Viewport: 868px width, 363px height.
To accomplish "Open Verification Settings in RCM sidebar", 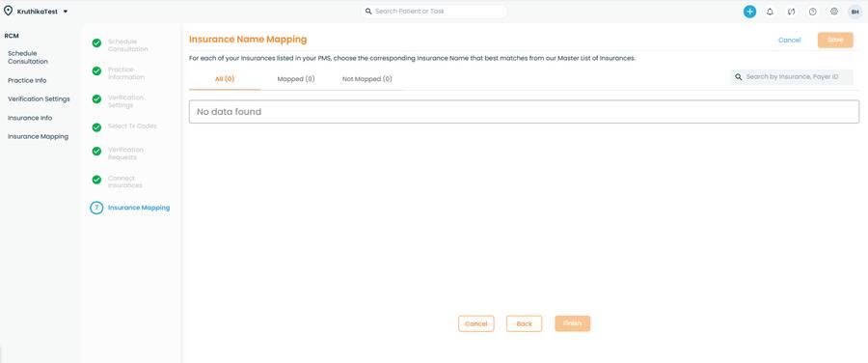I will [39, 99].
